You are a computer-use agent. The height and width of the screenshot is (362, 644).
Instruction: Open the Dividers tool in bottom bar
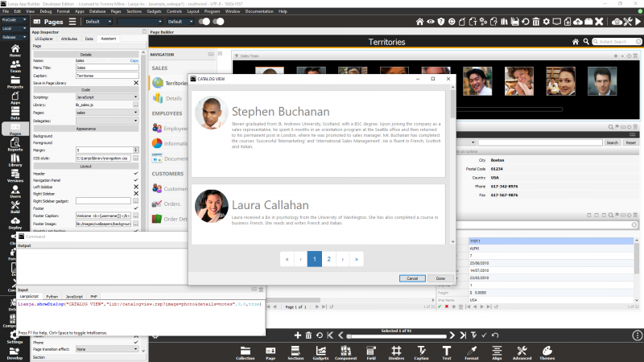tap(396, 352)
